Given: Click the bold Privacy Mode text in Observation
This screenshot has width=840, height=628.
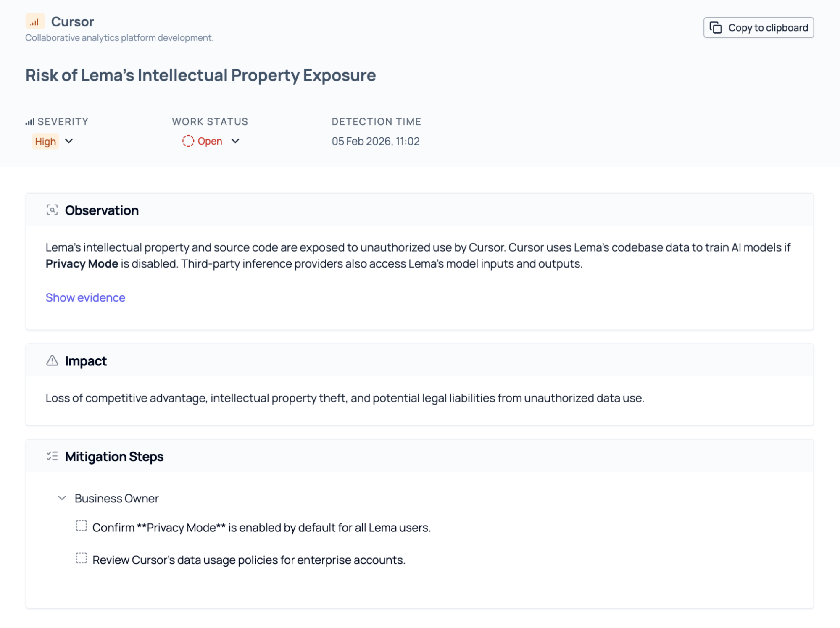Looking at the screenshot, I should point(82,264).
